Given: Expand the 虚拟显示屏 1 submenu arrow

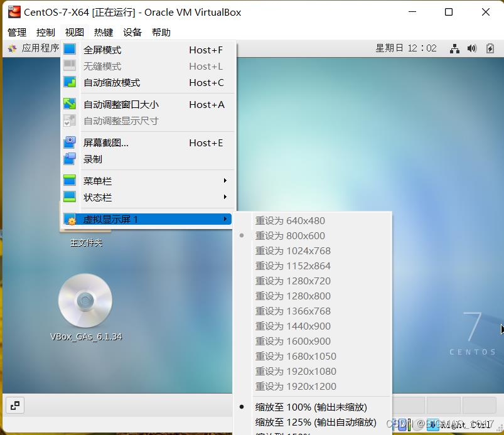Looking at the screenshot, I should (x=225, y=219).
